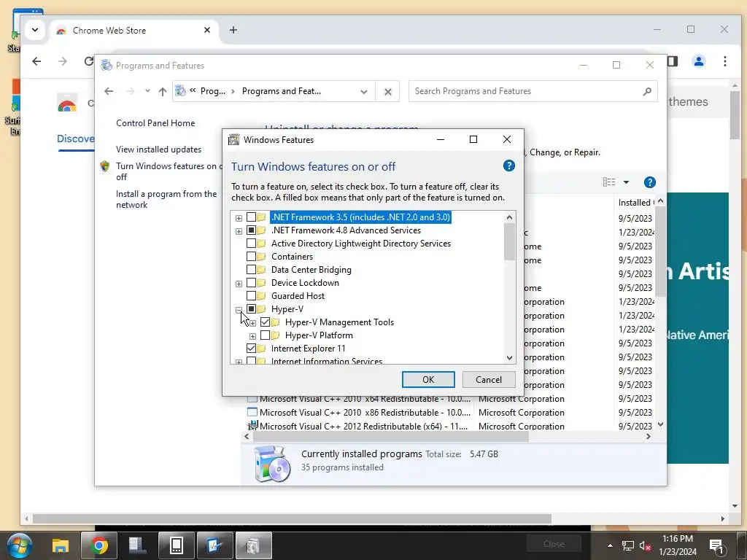The height and width of the screenshot is (560, 747).
Task: Click Install a program from the network
Action: click(166, 199)
